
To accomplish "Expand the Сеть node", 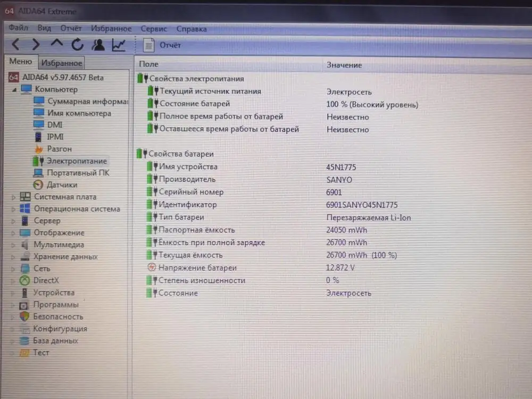I will [13, 269].
